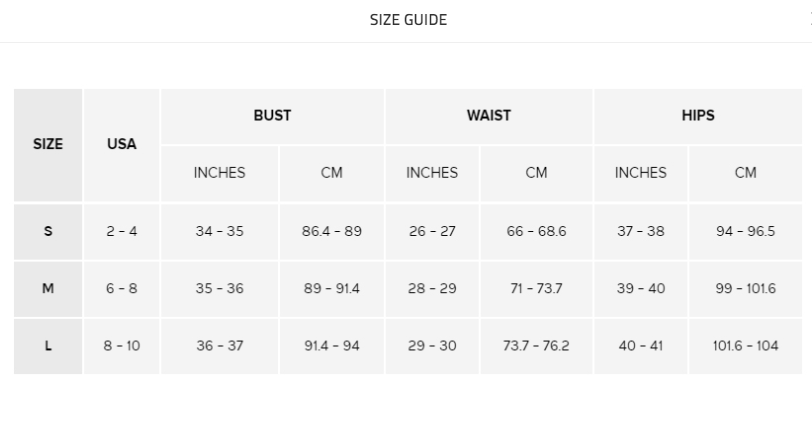The width and height of the screenshot is (812, 425).
Task: Select the SIZE column header
Action: click(x=48, y=144)
